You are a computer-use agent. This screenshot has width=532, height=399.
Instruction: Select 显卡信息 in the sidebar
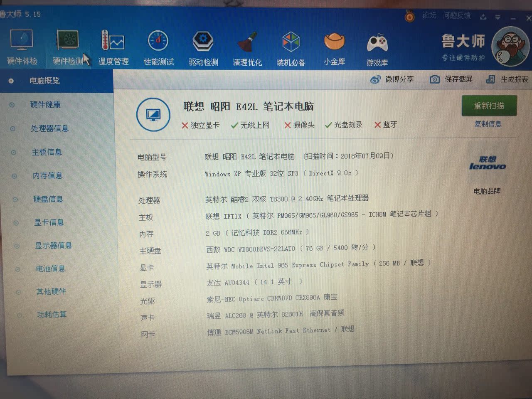(49, 222)
